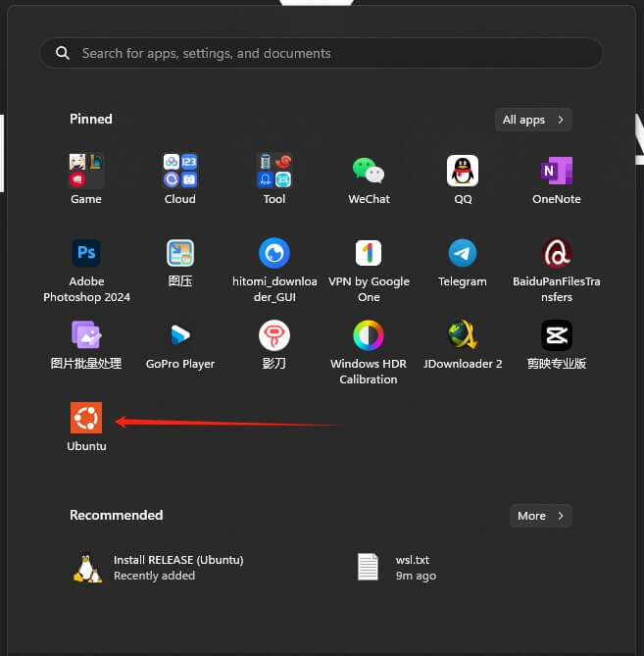Viewport: 644px width, 656px height.
Task: Click the Start menu search field
Action: point(322,53)
